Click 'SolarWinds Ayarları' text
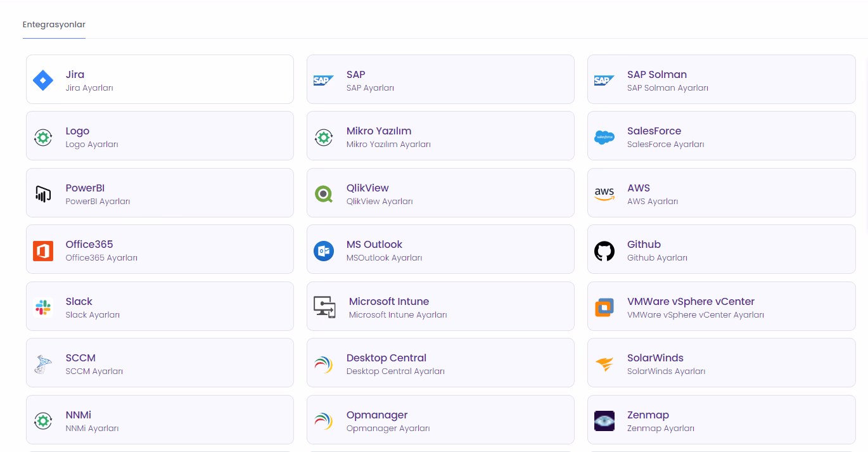Viewport: 868px width, 452px height. coord(666,371)
